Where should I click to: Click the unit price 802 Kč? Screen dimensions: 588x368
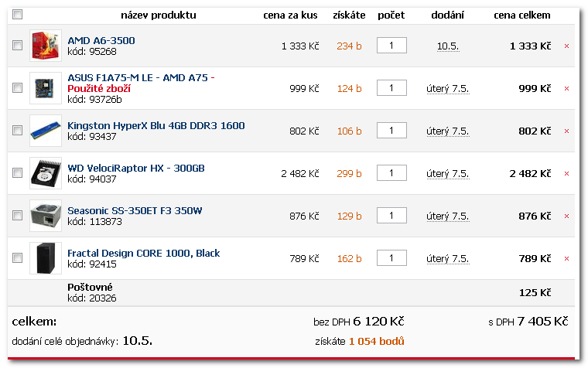coord(304,131)
